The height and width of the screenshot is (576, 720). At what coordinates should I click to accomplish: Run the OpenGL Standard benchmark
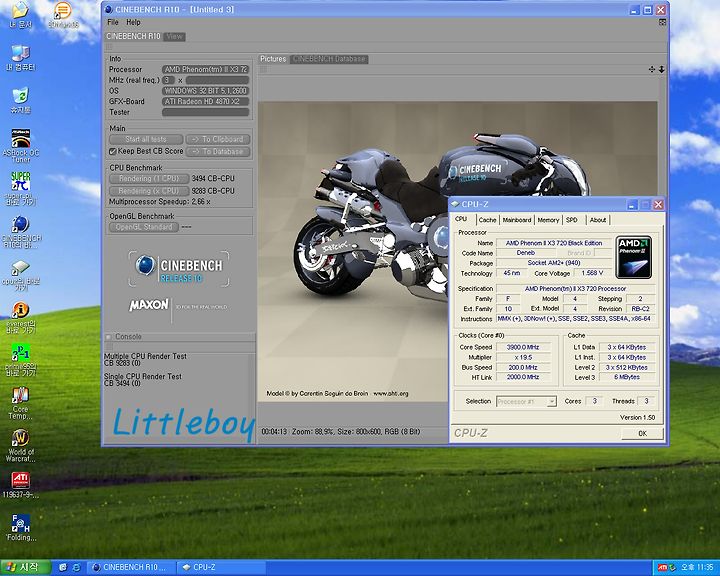(x=144, y=227)
